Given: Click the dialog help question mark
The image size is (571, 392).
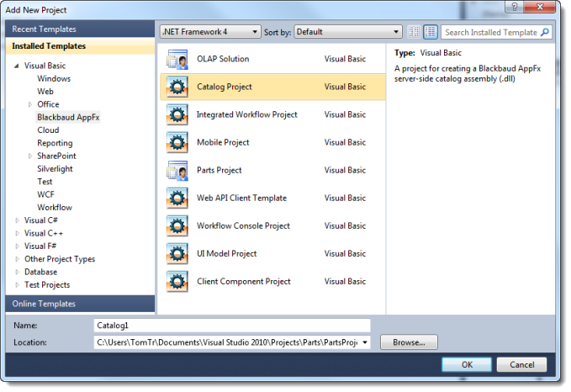Looking at the screenshot, I should tap(514, 7).
